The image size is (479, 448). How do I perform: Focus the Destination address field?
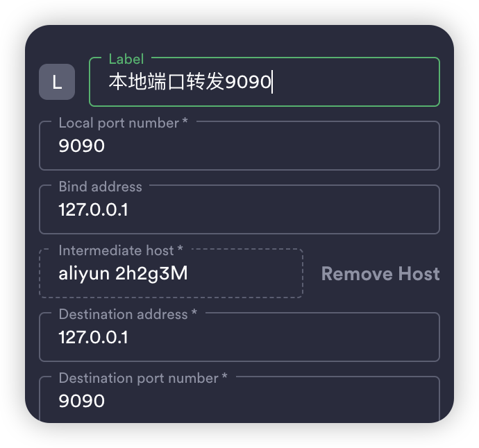(x=239, y=337)
